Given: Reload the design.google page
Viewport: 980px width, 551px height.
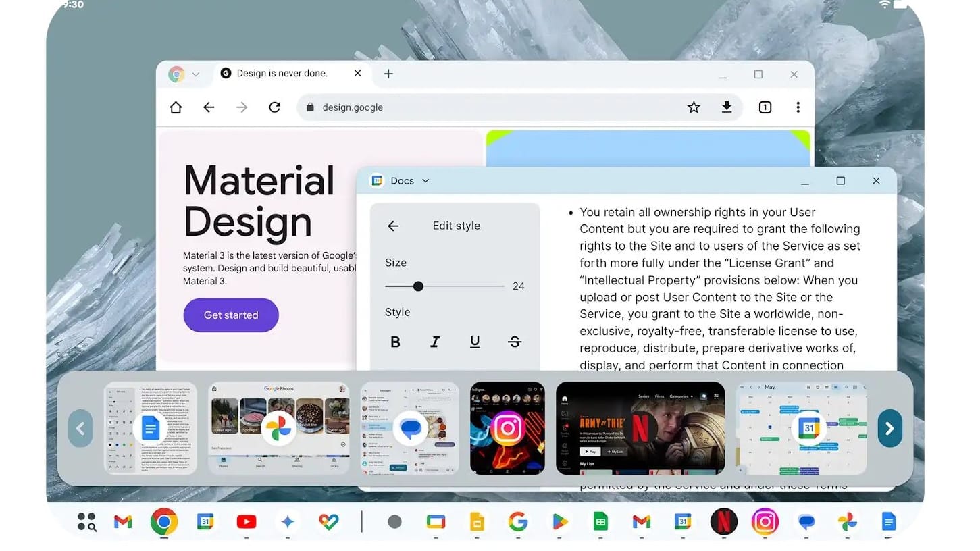Looking at the screenshot, I should 274,107.
